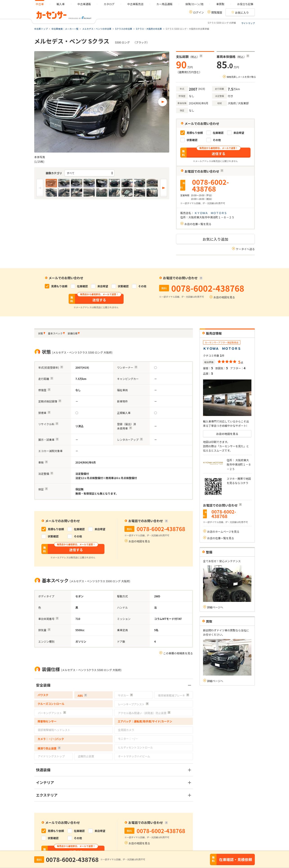289x868 pixels.
Task: Open the カタログ top tab
Action: [109, 4]
